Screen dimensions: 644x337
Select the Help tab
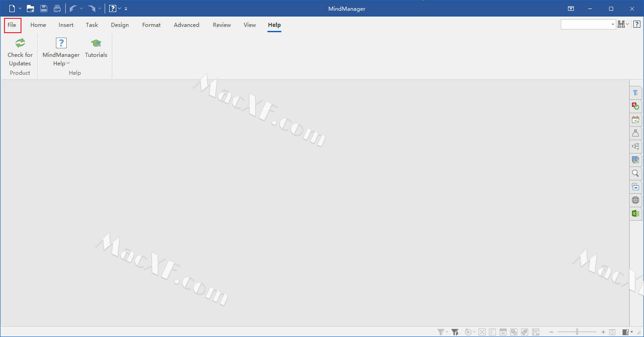(x=275, y=25)
